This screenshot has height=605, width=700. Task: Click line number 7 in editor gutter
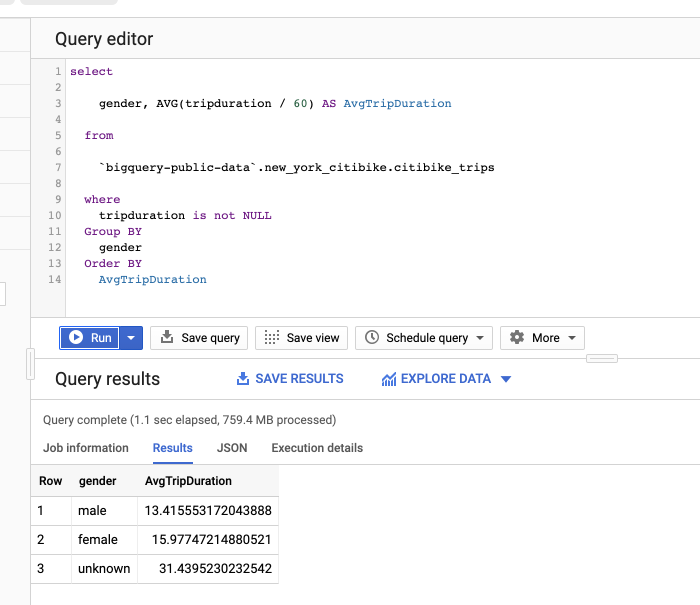(x=58, y=167)
